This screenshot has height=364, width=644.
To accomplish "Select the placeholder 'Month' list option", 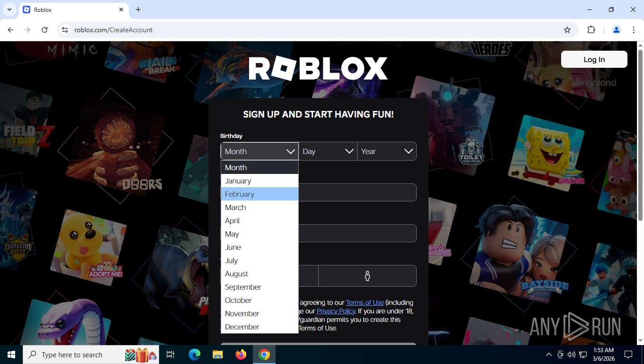I will [259, 167].
